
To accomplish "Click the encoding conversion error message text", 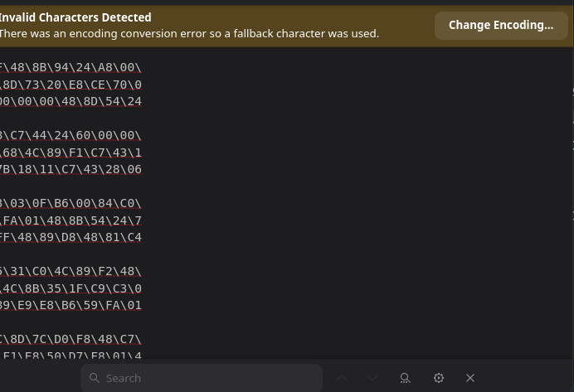I will 189,33.
